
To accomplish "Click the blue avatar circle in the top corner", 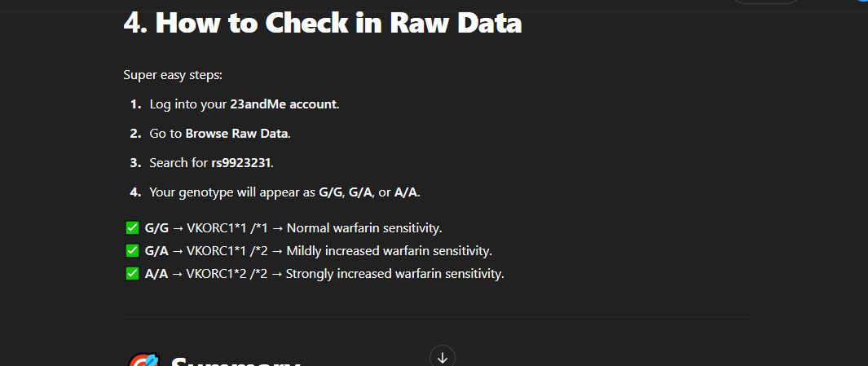I will (x=862, y=2).
